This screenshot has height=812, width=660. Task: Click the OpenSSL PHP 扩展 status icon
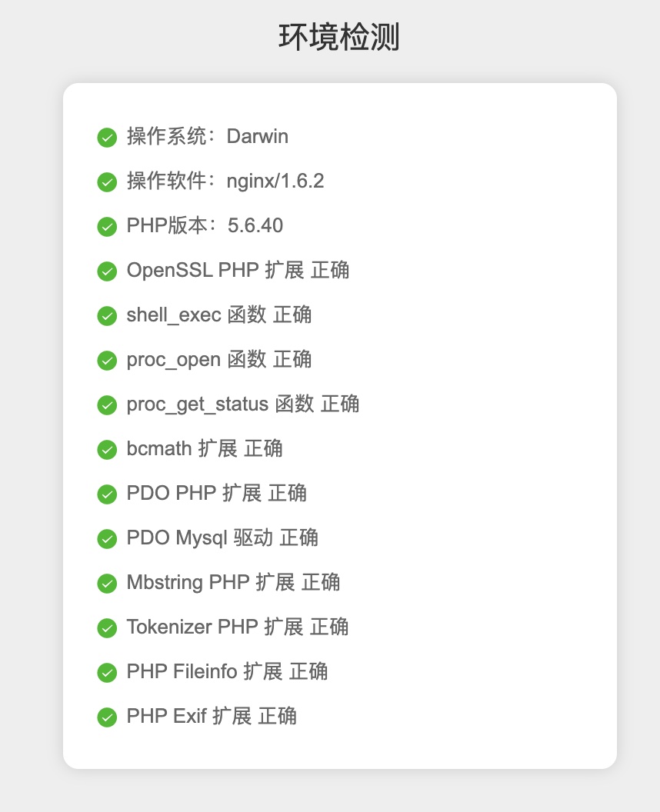[107, 271]
